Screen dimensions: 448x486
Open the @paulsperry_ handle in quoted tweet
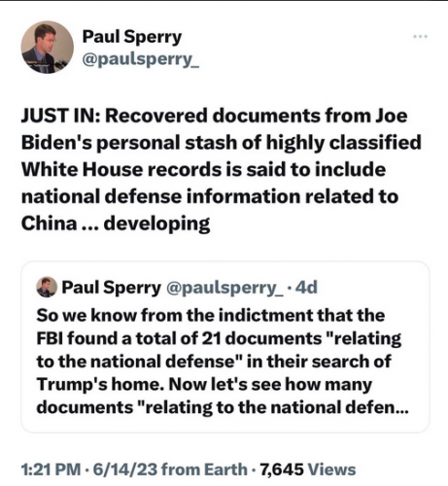[x=224, y=288]
